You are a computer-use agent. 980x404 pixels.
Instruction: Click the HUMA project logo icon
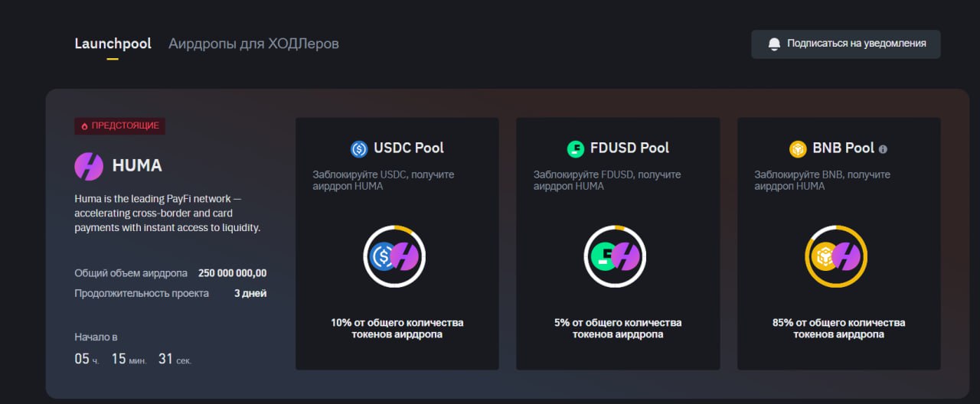[x=89, y=166]
